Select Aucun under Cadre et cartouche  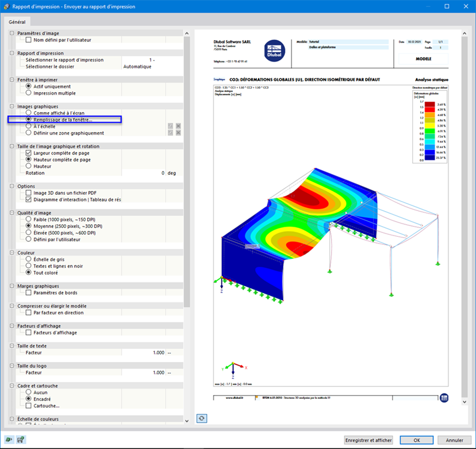pos(29,392)
